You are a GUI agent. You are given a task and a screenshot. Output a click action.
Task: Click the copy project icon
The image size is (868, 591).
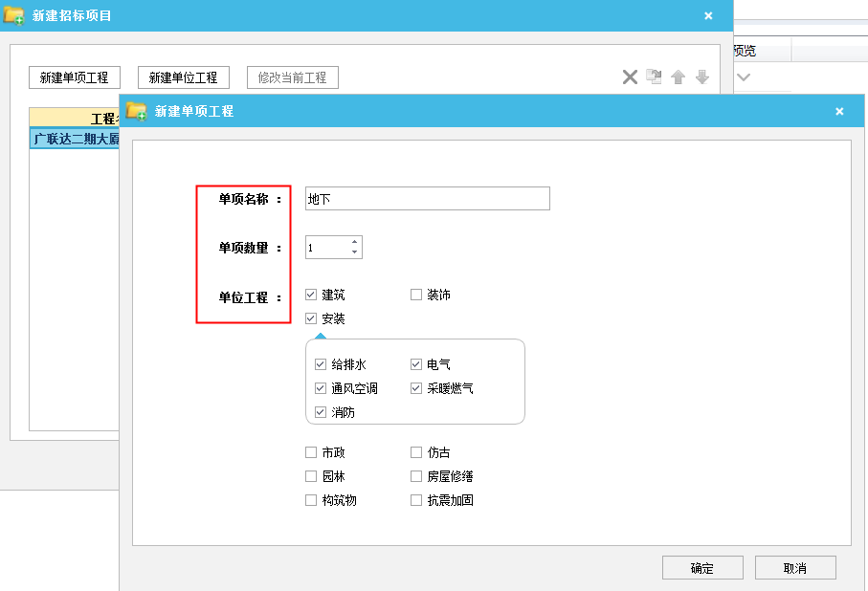click(x=654, y=77)
